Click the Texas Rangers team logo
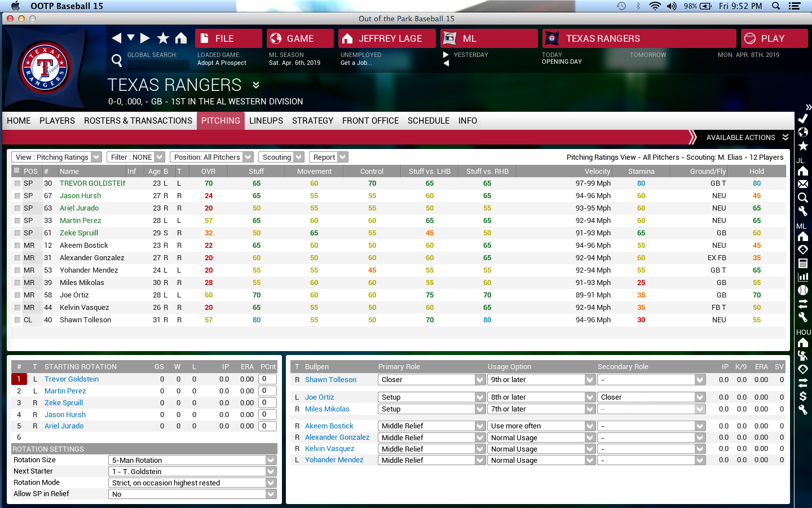This screenshot has width=812, height=508. tap(45, 68)
